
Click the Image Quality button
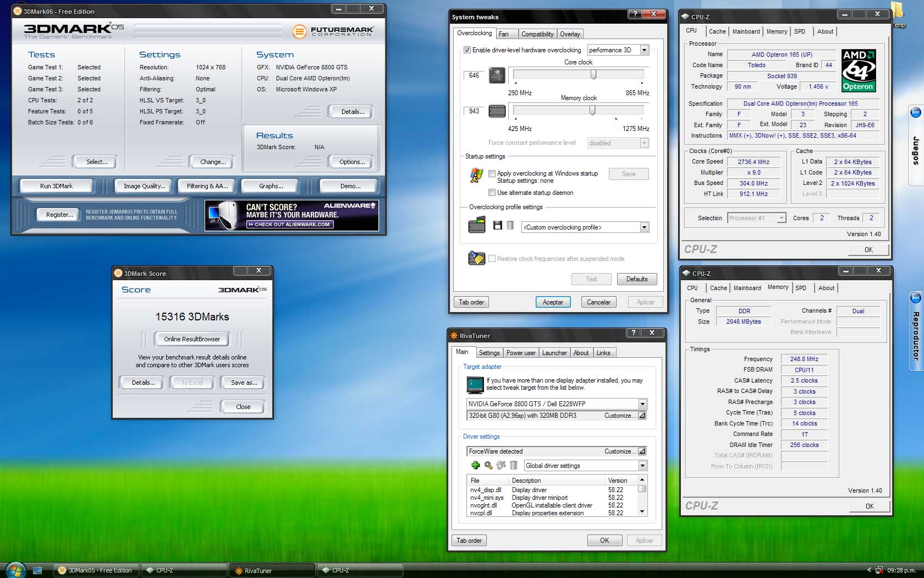(x=144, y=186)
